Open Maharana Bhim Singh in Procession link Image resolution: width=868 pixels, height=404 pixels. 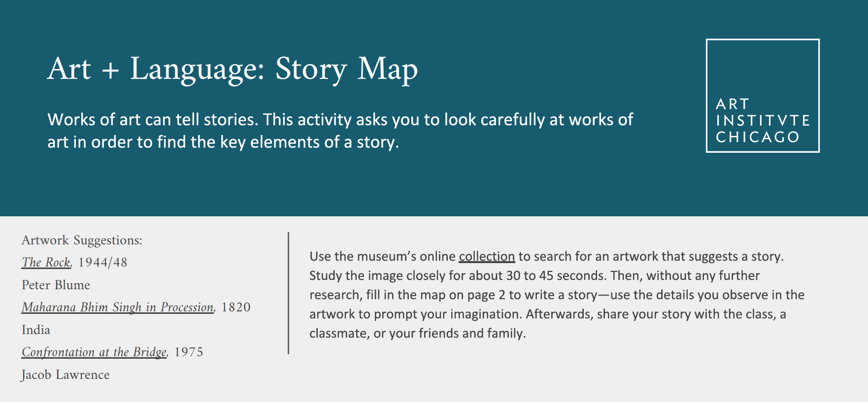[x=118, y=307]
